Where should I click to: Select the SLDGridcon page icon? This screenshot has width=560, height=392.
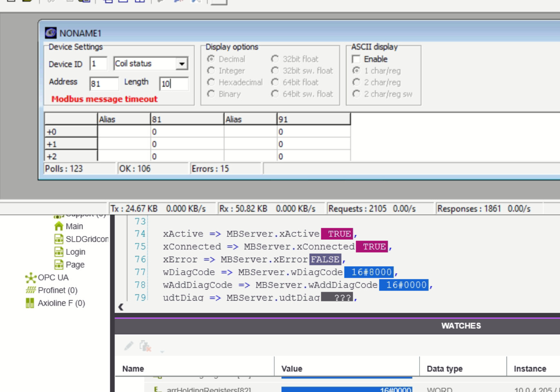pos(59,239)
